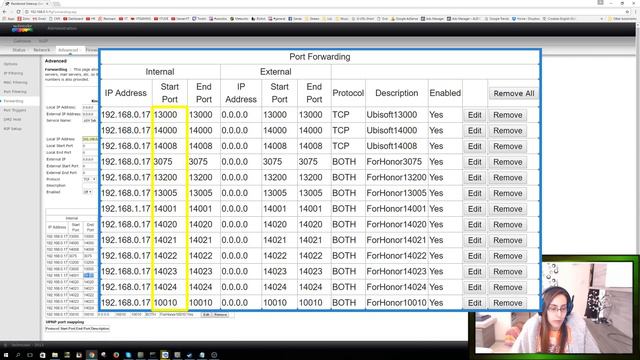Click Remove All forwarding rules button
Image resolution: width=640 pixels, height=360 pixels.
[x=513, y=93]
